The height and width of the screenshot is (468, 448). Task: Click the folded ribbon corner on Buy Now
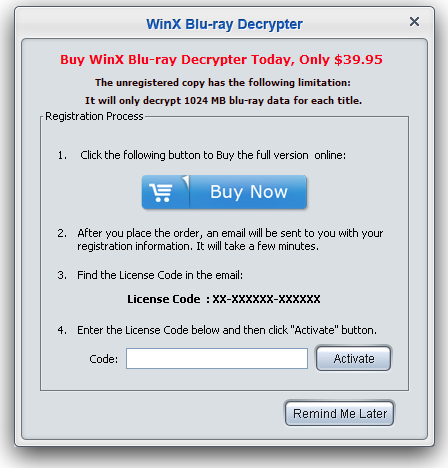[186, 180]
